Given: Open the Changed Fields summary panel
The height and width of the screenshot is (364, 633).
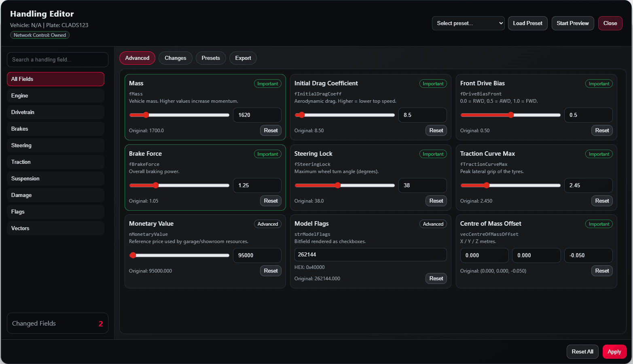Looking at the screenshot, I should click(x=57, y=324).
